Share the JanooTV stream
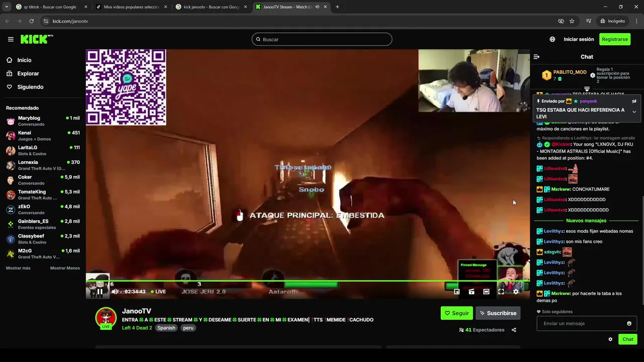 pos(514,330)
